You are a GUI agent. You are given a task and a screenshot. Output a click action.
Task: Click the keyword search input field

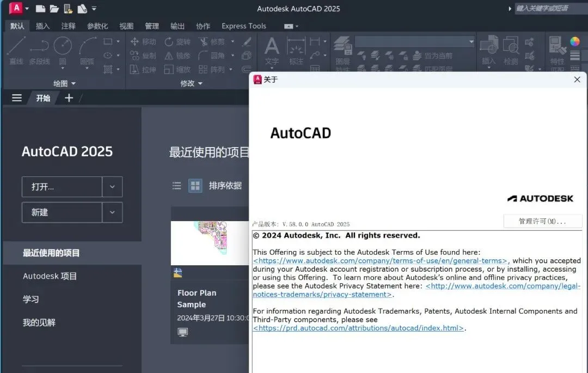click(550, 8)
